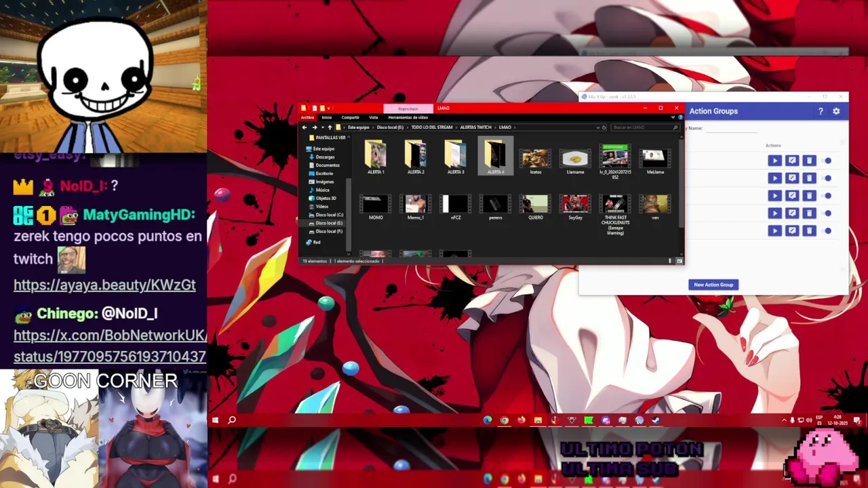Click New Action Group button

pyautogui.click(x=713, y=285)
